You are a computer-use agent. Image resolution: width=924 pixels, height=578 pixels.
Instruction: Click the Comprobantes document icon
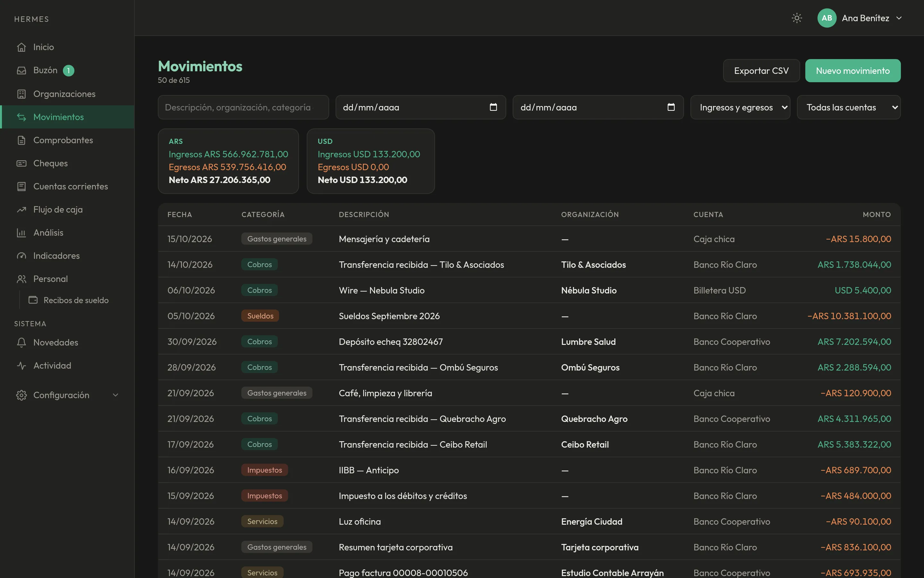tap(21, 140)
